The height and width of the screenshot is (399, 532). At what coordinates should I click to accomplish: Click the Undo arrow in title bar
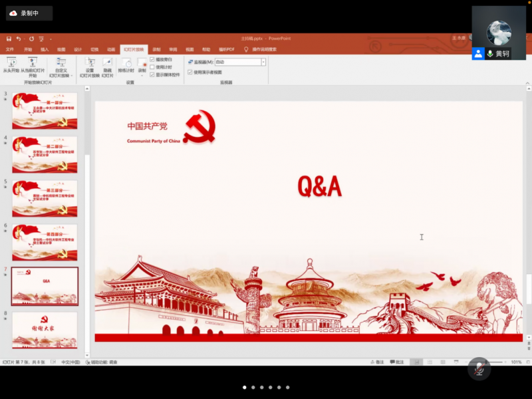(x=19, y=39)
